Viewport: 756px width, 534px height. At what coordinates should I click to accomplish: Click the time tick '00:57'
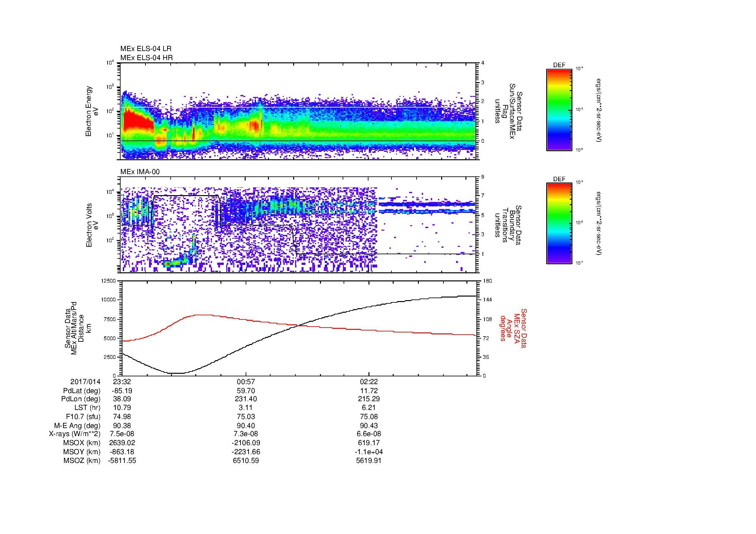tap(246, 382)
